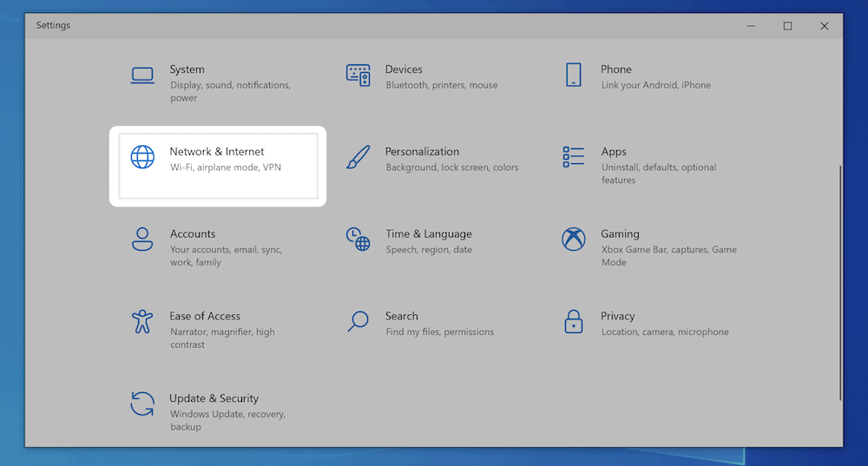Select the Gaming category heading text

point(620,233)
